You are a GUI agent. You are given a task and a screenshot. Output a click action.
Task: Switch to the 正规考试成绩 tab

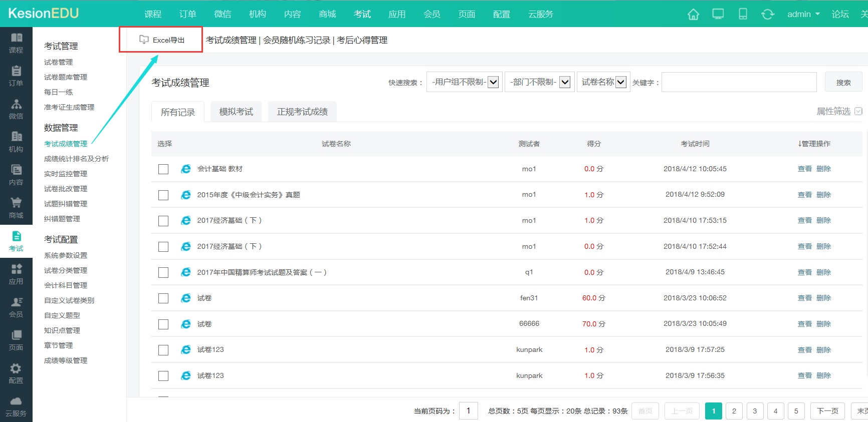pyautogui.click(x=302, y=112)
